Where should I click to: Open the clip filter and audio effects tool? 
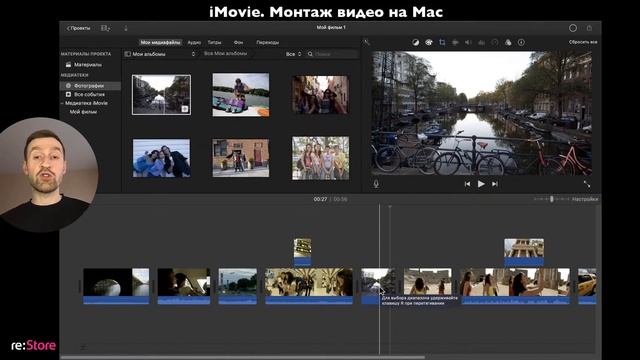coord(508,42)
